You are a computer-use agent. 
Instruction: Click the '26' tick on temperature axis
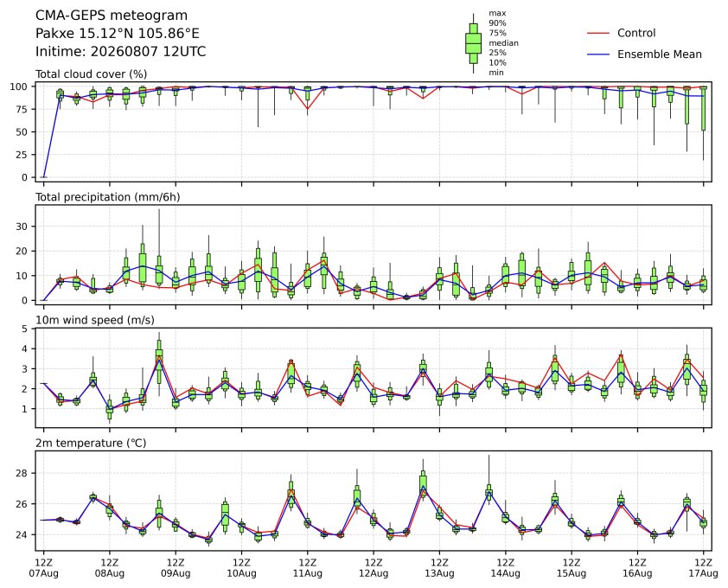(x=22, y=504)
